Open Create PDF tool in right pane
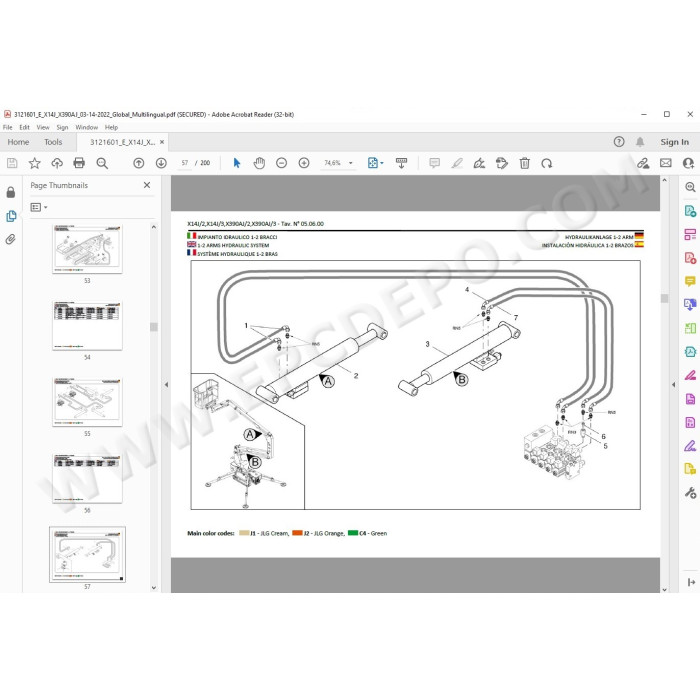The width and height of the screenshot is (700, 700). (x=690, y=258)
